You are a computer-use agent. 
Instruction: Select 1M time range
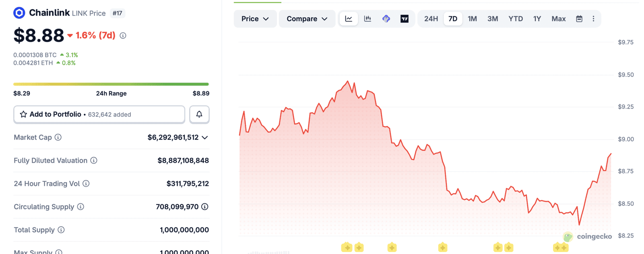click(x=473, y=19)
